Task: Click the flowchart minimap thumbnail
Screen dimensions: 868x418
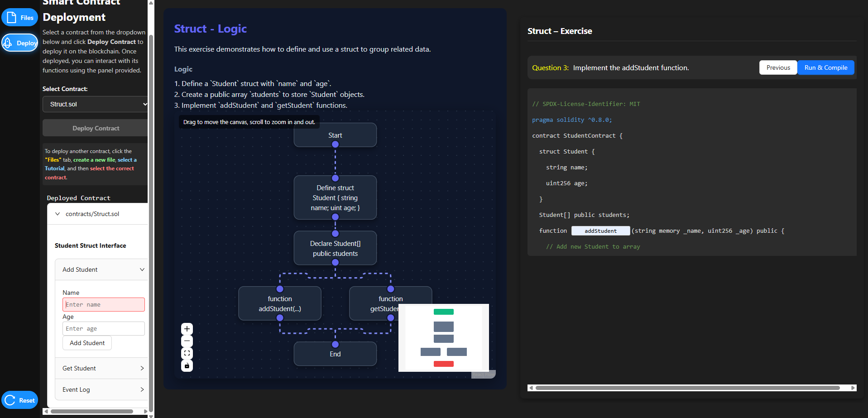Action: pos(443,337)
